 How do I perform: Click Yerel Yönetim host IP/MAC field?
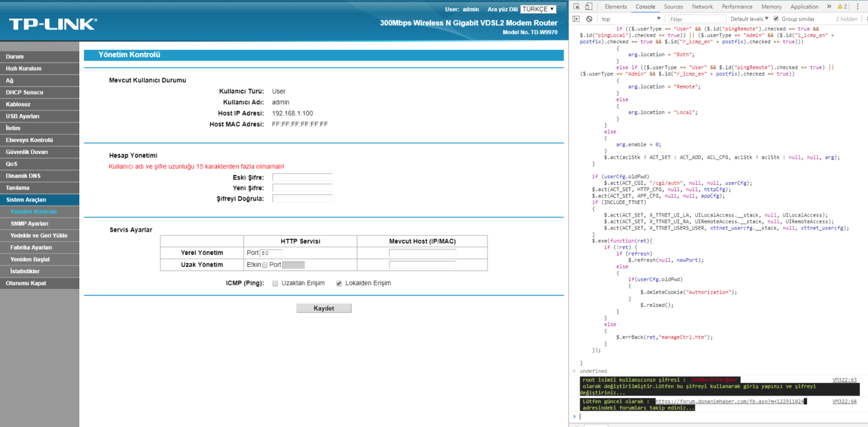(x=423, y=253)
